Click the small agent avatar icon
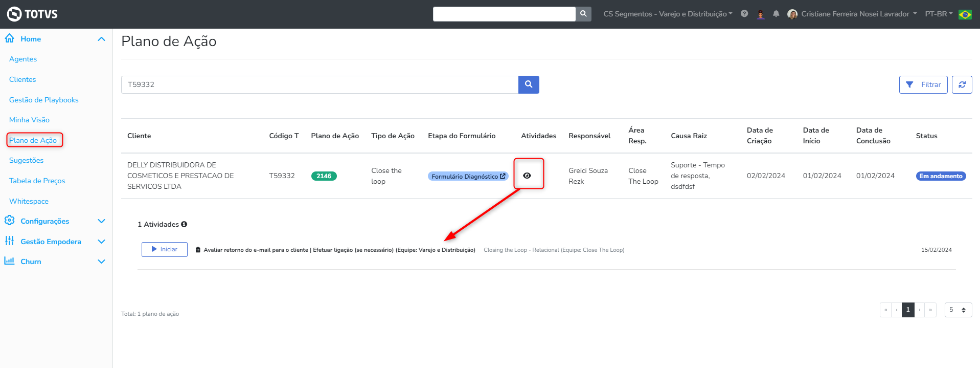The width and height of the screenshot is (980, 368). 761,14
